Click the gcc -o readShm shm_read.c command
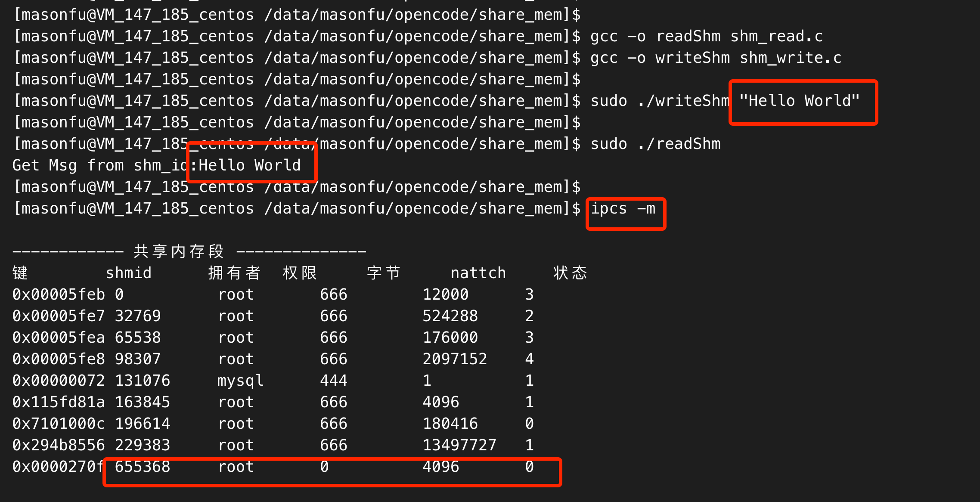This screenshot has width=980, height=502. tap(706, 37)
